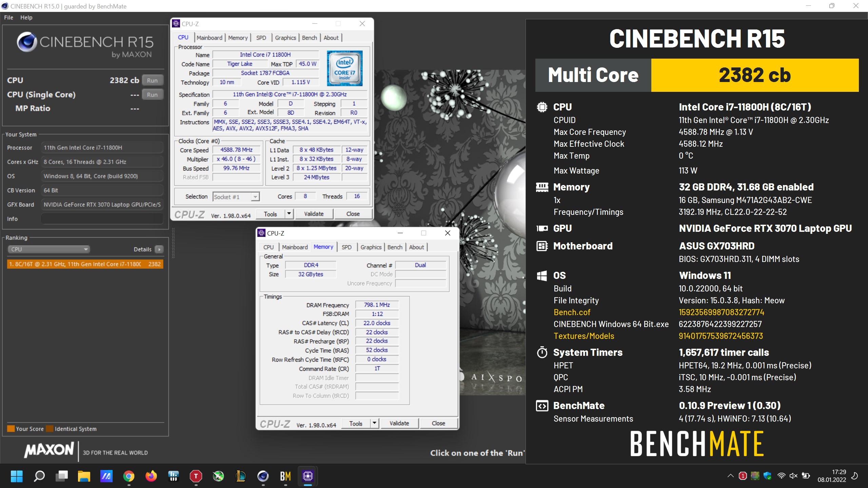Switch to CPU tab in lower CPU-Z

tap(269, 247)
